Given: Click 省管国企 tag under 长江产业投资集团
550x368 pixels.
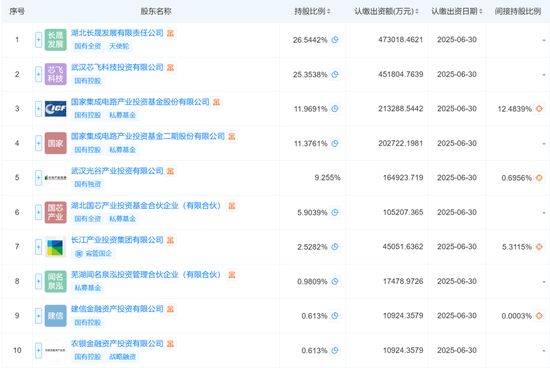Looking at the screenshot, I should pos(94,253).
